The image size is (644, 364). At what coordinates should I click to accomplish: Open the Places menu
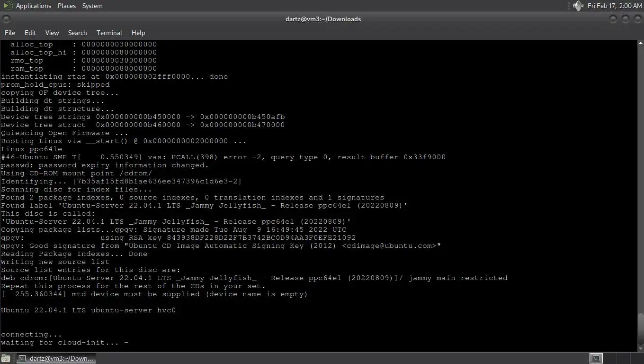67,6
